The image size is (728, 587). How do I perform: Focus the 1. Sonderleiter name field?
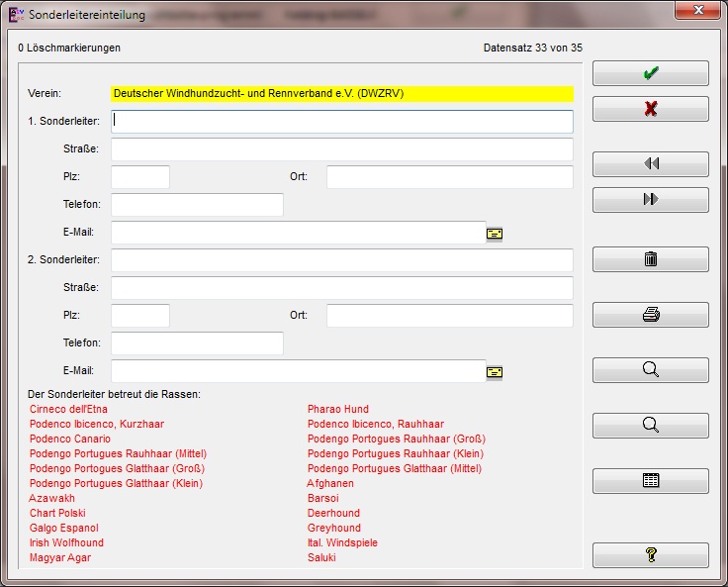click(342, 122)
